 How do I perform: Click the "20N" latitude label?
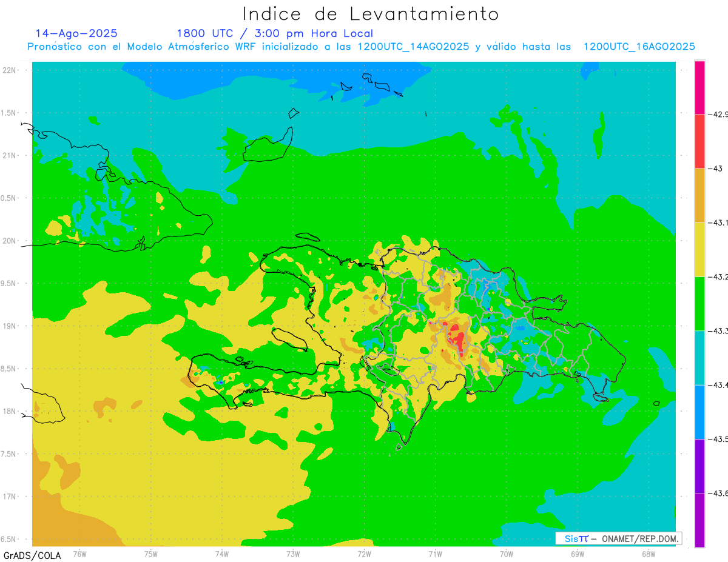[x=10, y=241]
